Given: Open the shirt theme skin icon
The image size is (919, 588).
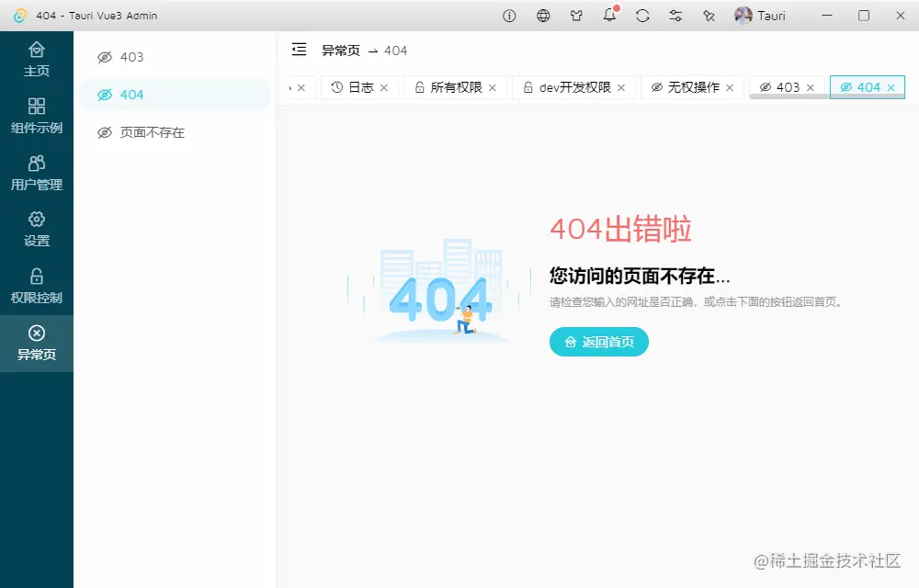Looking at the screenshot, I should (x=577, y=16).
